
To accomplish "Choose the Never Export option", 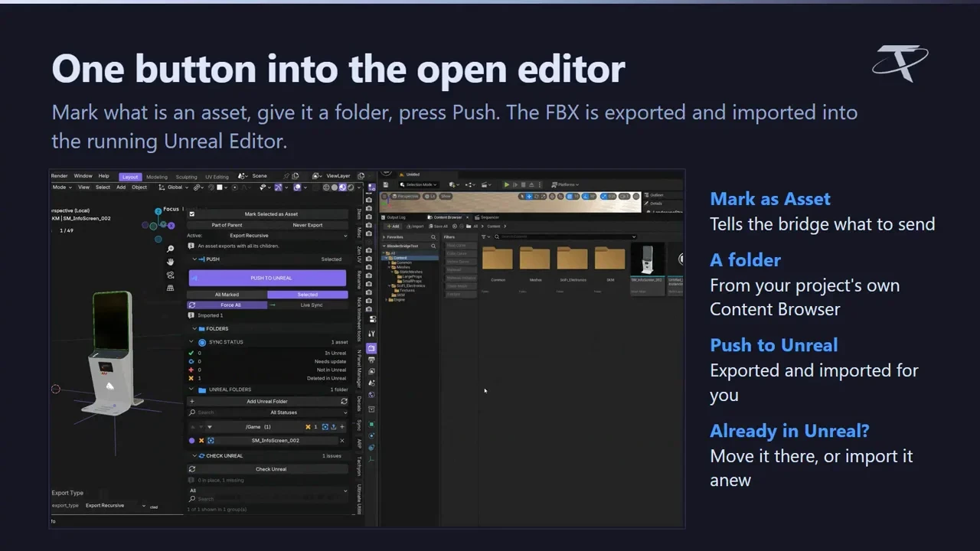I will [x=308, y=225].
